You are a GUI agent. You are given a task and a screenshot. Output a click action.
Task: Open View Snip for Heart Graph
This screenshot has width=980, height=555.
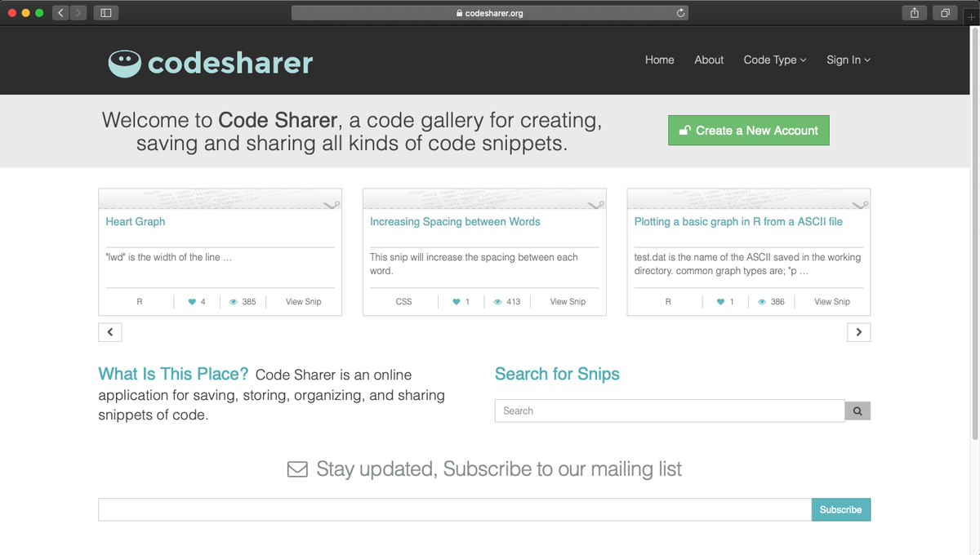304,302
